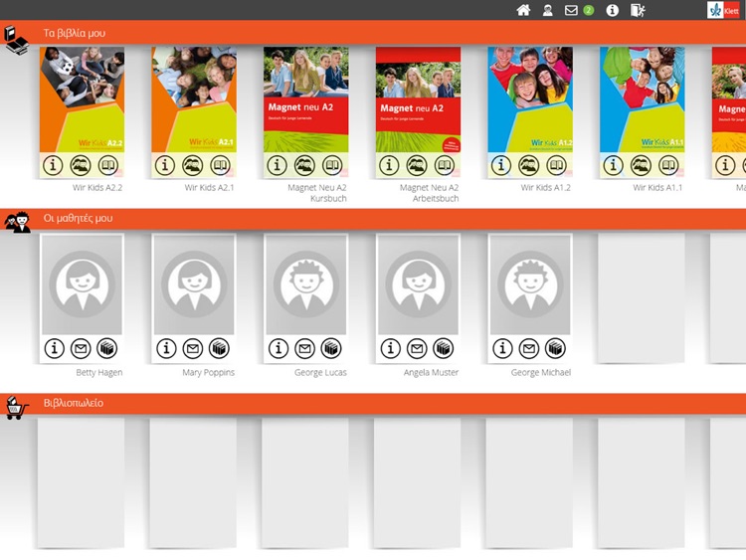Open students group icon for Magnet Neu A2 Arbeitsbuch
746x560 pixels.
[x=417, y=165]
